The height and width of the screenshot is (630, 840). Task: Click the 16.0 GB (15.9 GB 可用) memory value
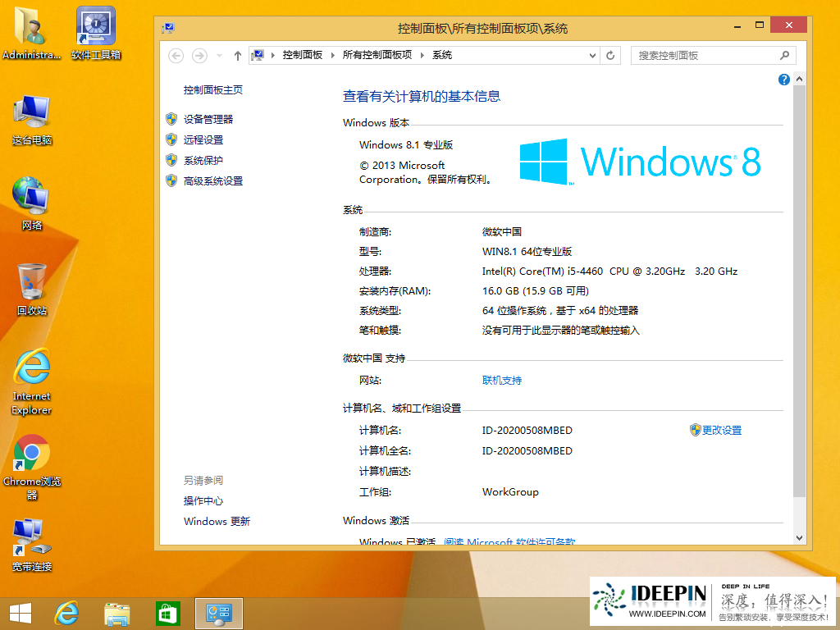pos(535,291)
